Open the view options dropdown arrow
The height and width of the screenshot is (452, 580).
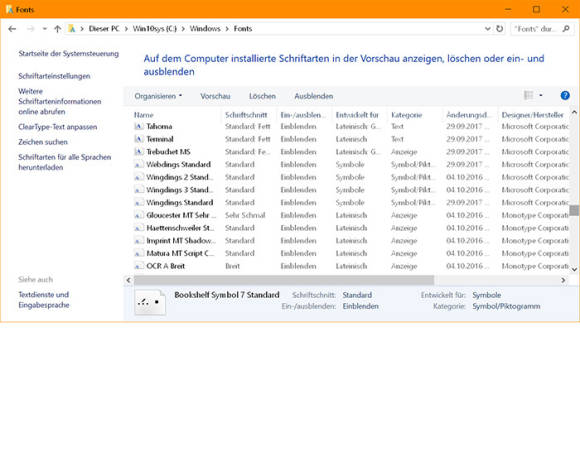tap(541, 95)
